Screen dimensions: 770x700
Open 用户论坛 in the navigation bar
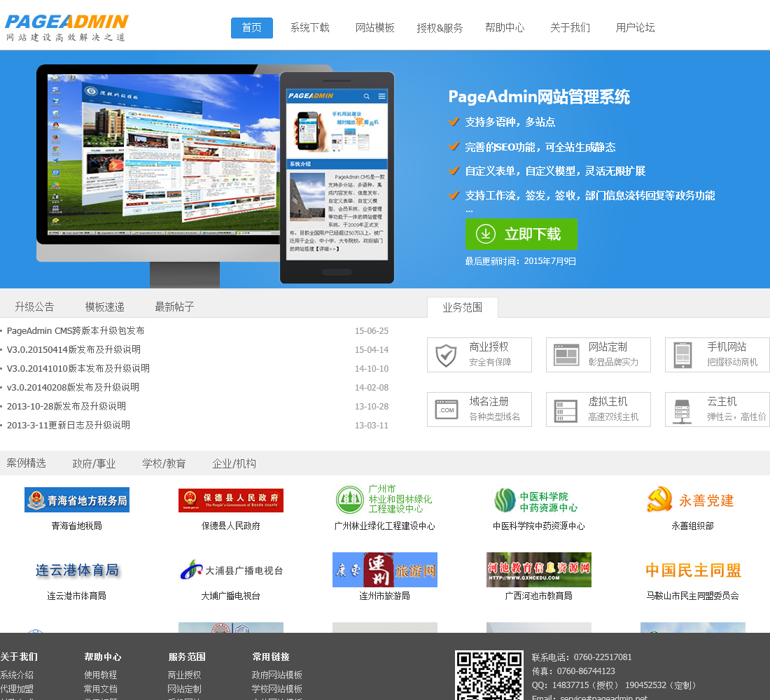coord(636,28)
